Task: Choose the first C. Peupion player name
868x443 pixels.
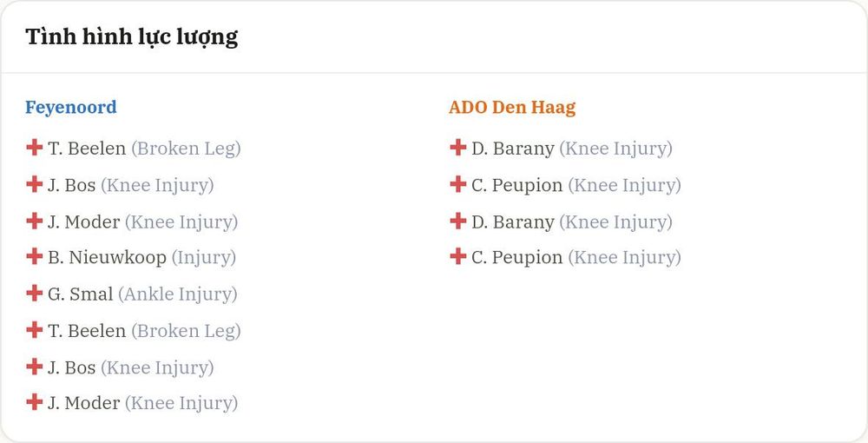Action: tap(517, 186)
